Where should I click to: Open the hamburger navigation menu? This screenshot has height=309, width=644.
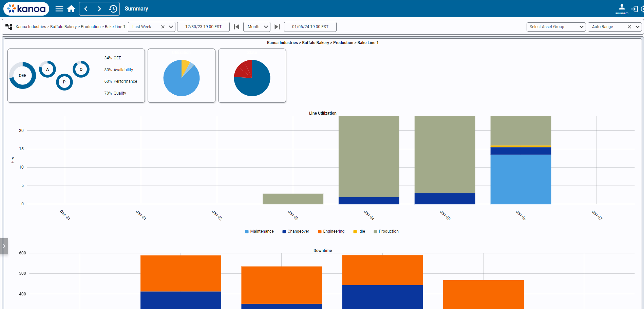59,9
